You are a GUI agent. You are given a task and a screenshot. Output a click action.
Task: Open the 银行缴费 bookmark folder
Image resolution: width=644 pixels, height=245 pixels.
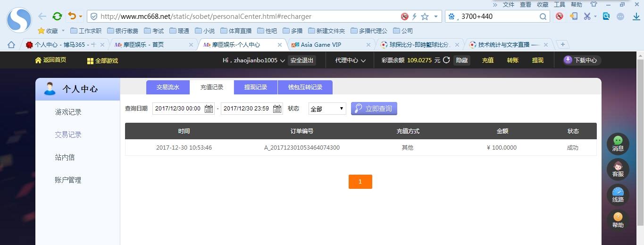pyautogui.click(x=123, y=31)
